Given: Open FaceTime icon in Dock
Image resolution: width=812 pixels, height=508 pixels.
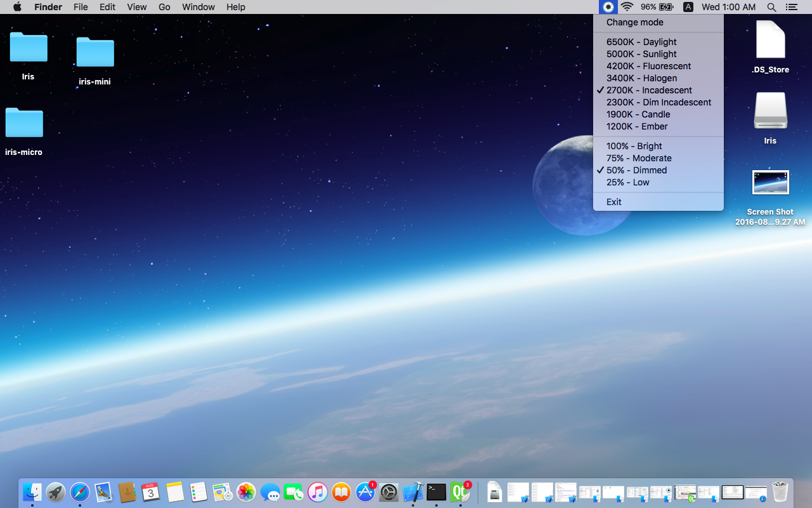Looking at the screenshot, I should coord(294,492).
